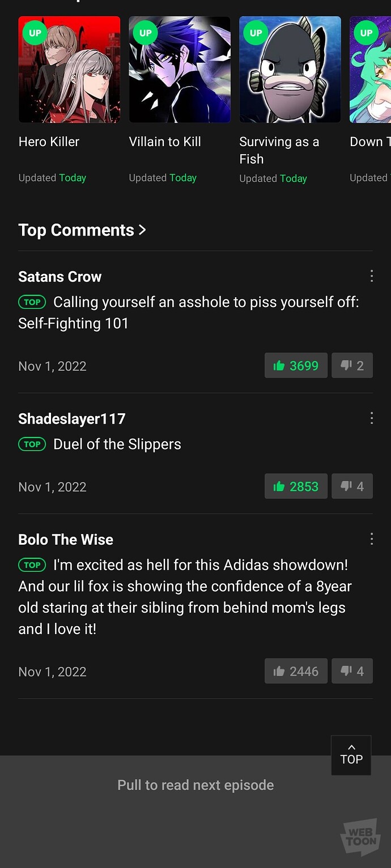This screenshot has height=868, width=391.
Task: Open the Villain to Kill cover
Action: click(x=180, y=70)
